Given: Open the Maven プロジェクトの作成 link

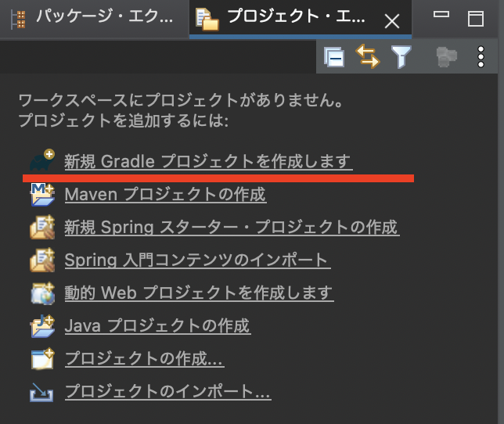Looking at the screenshot, I should point(166,194).
